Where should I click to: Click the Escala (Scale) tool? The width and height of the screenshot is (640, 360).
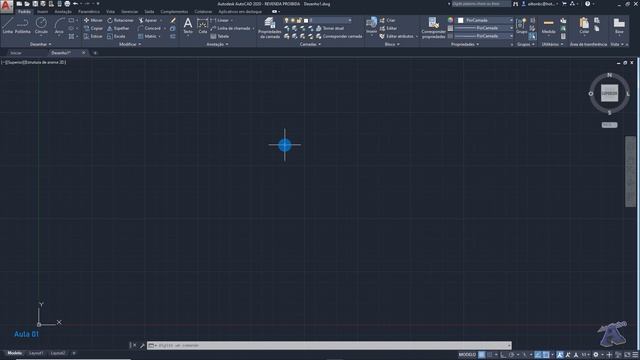click(116, 36)
